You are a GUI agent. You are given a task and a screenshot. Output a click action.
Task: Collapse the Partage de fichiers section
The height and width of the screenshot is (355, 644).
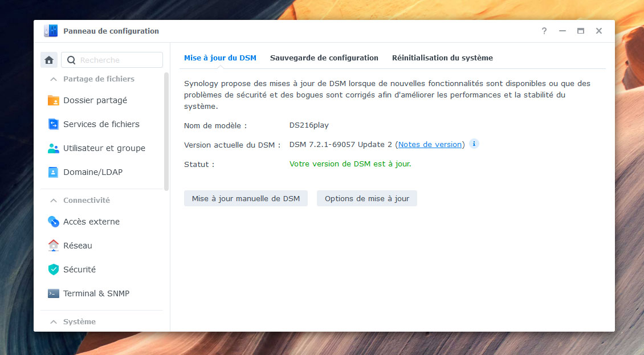[x=54, y=79]
